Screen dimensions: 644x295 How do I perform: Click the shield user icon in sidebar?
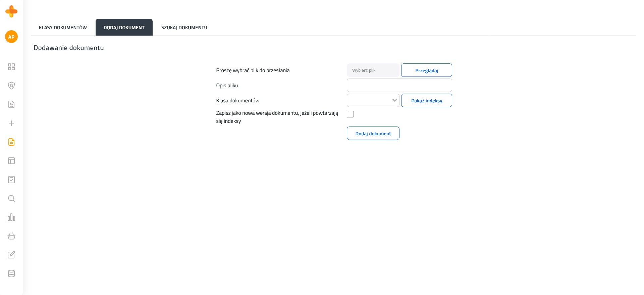click(x=11, y=86)
